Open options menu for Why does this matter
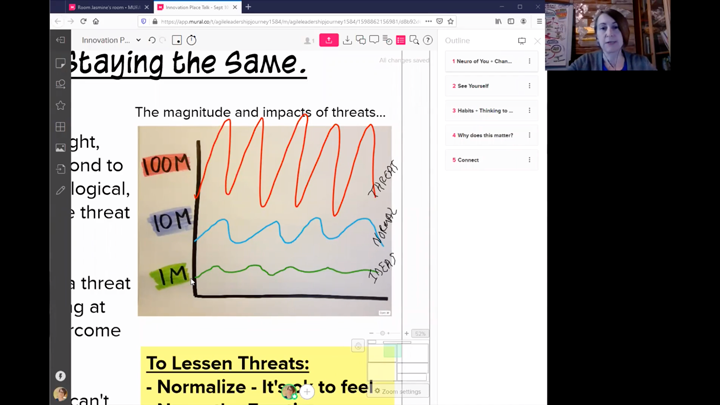This screenshot has width=720, height=405. pos(529,135)
